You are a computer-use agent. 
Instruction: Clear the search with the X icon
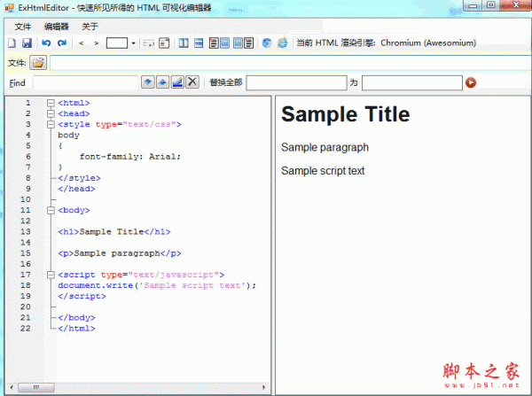(x=192, y=82)
